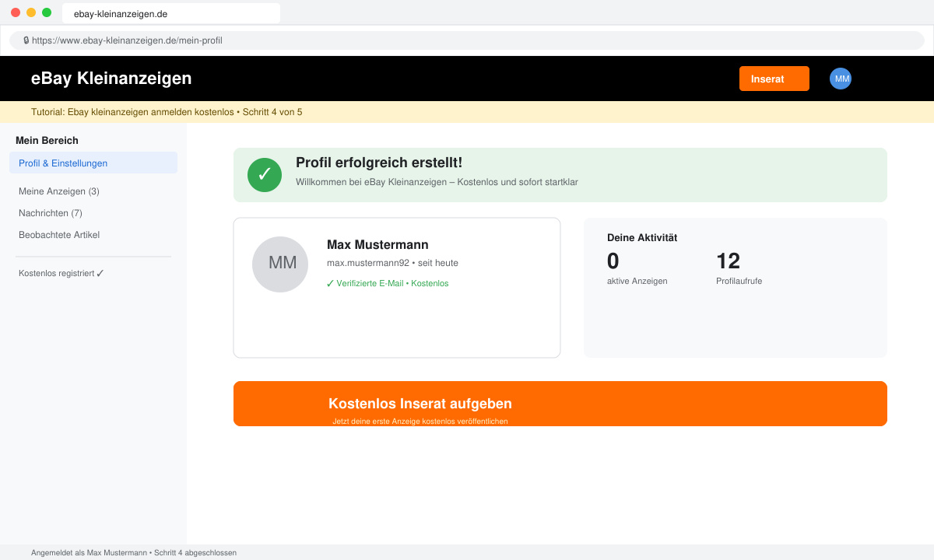Click the green success checkmark circle
This screenshot has height=560, width=934.
tap(265, 174)
